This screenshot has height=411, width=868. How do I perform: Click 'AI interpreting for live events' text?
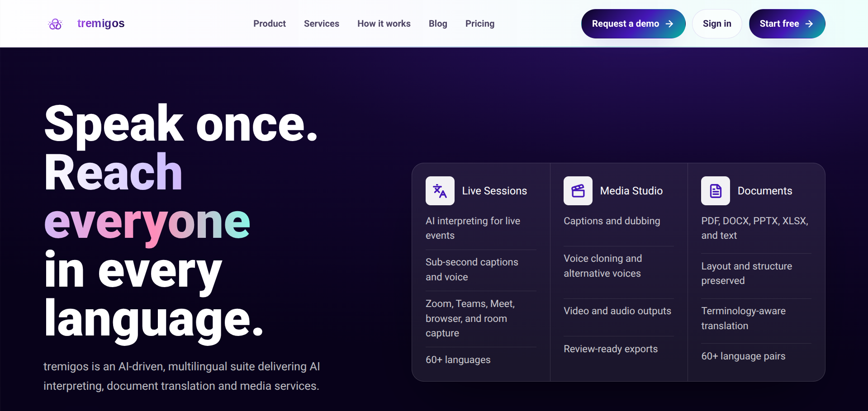(473, 228)
